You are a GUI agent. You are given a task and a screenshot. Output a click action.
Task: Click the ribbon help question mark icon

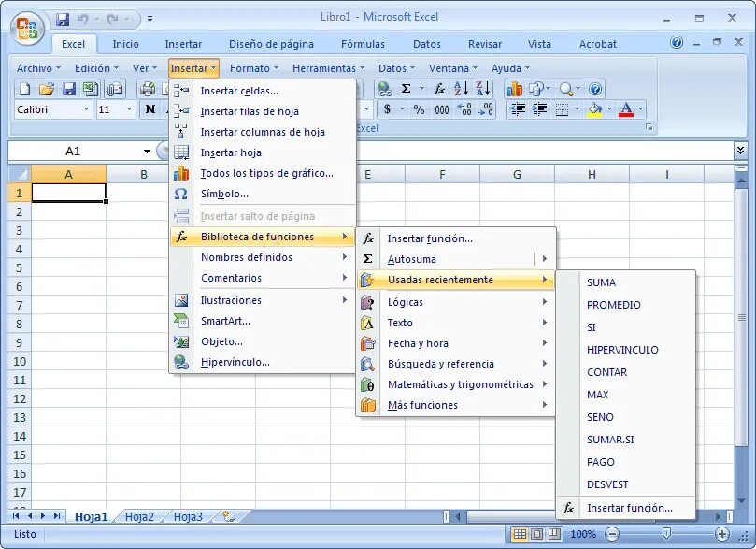point(677,43)
